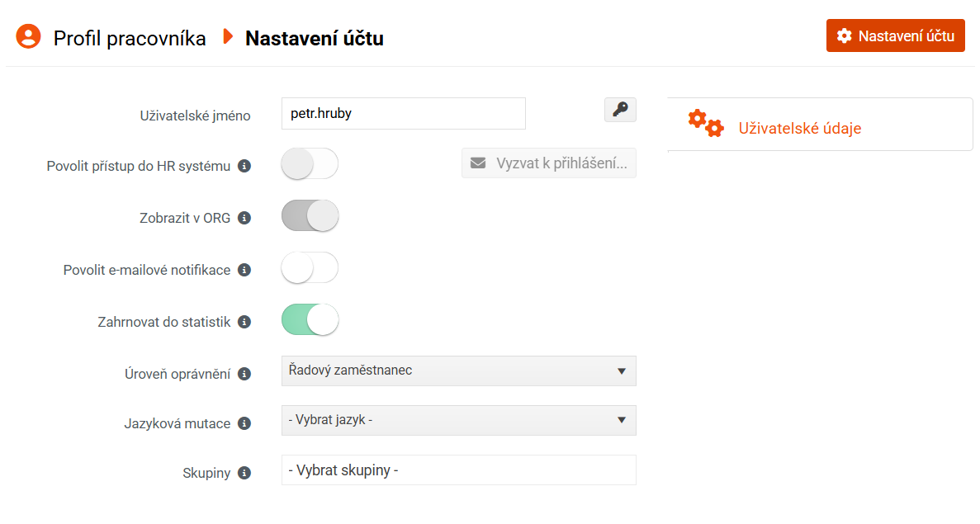The height and width of the screenshot is (524, 980).
Task: Open the Úroveň oprávnění dropdown
Action: (x=458, y=371)
